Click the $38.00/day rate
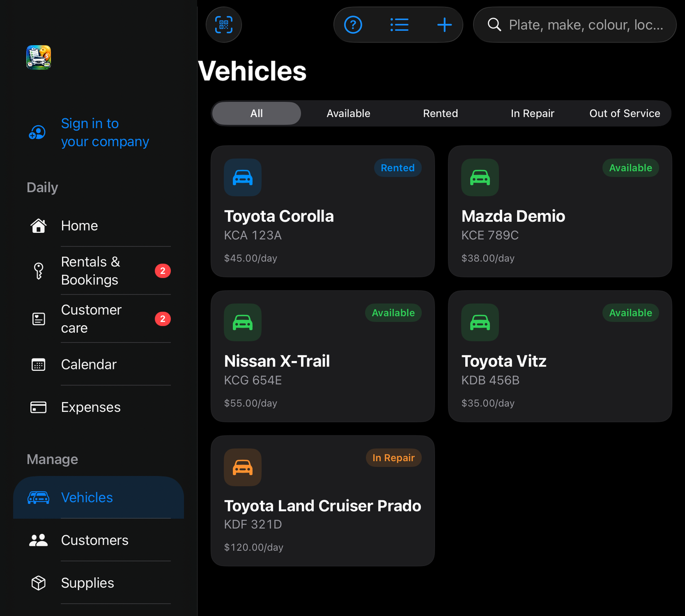The height and width of the screenshot is (616, 685). (488, 258)
